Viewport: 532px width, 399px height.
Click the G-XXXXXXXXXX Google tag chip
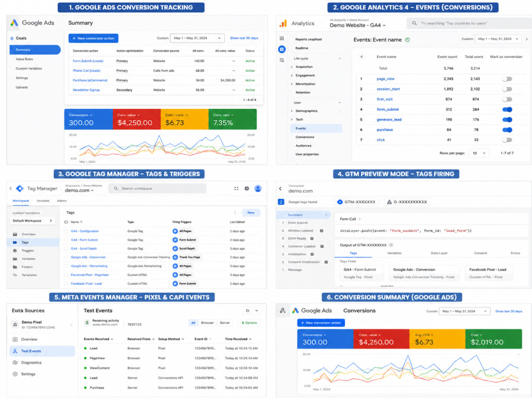click(x=407, y=202)
